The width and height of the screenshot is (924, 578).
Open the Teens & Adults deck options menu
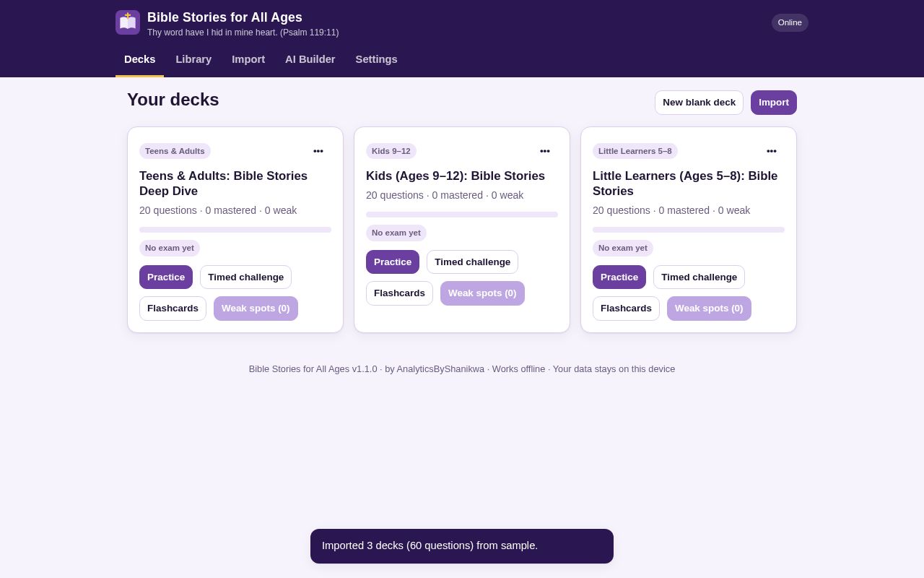318,151
